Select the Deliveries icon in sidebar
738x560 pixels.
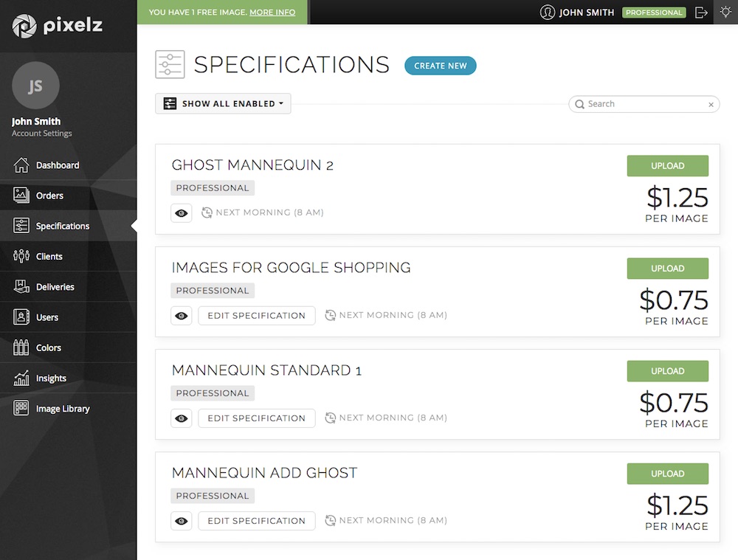point(21,287)
